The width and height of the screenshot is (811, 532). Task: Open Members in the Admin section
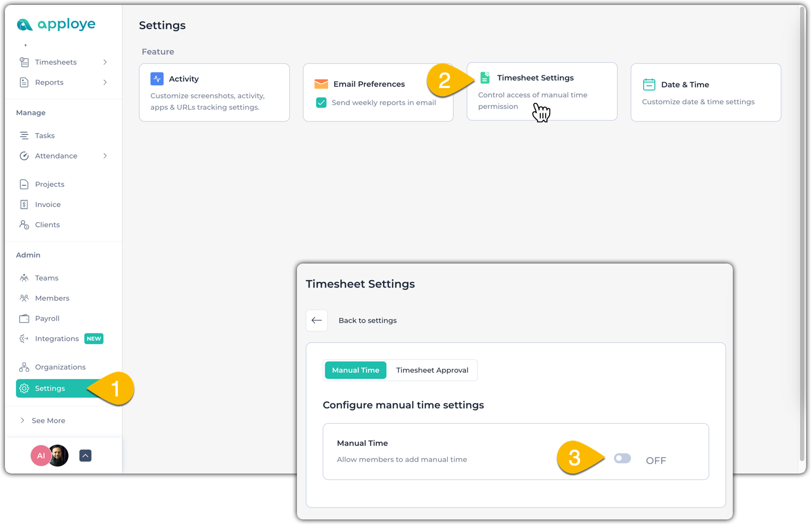[x=52, y=298]
